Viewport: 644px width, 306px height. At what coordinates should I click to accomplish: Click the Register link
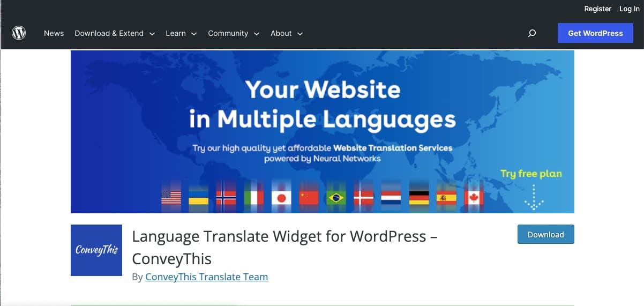[597, 9]
